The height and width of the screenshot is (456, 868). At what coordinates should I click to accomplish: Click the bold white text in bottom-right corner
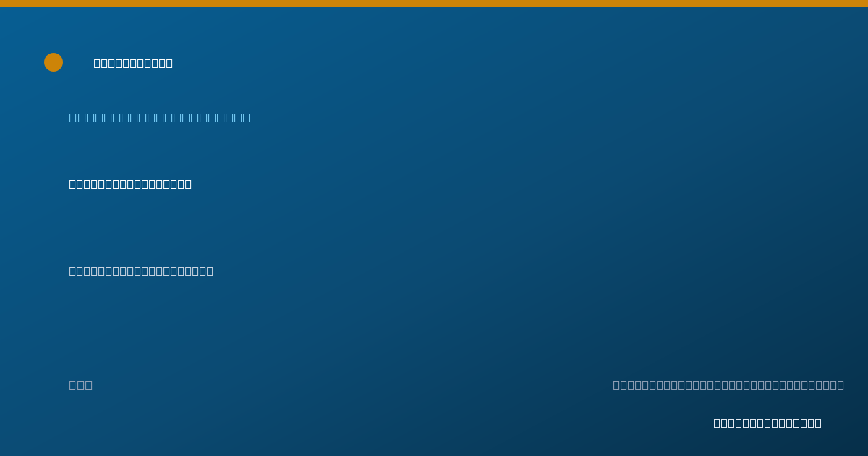767,423
